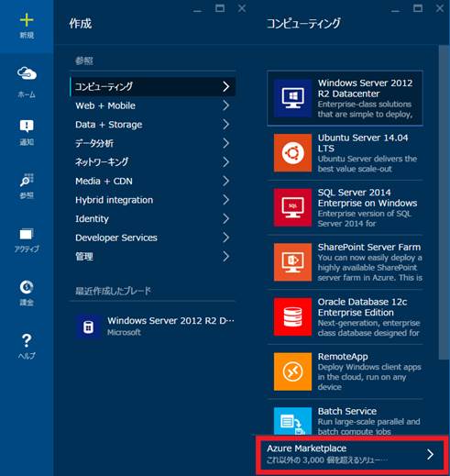450x476 pixels.
Task: Open the Help question mark icon
Action: 27,340
